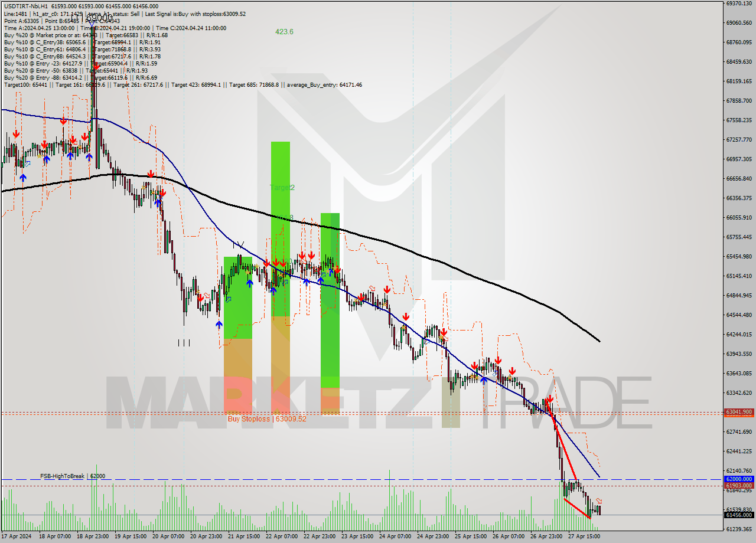The width and height of the screenshot is (756, 543).
Task: Click the '23 Apr 15:00' time axis label
Action: coord(356,537)
